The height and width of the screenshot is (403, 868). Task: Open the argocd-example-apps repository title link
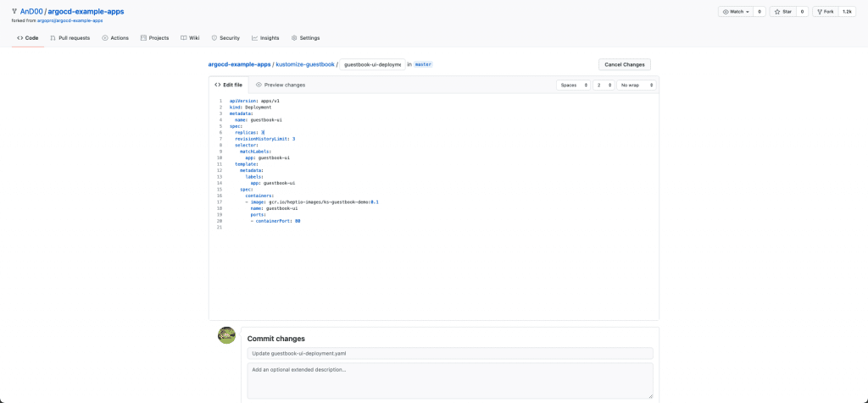pos(86,11)
